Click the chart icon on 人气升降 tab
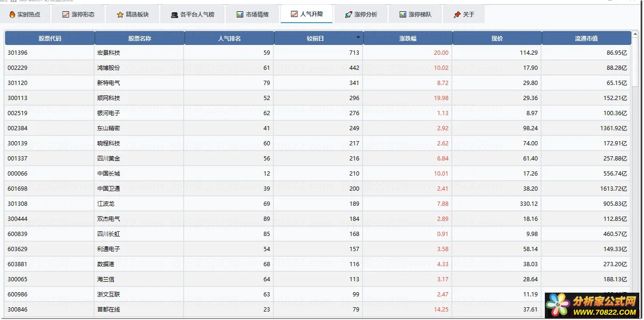This screenshot has width=644, height=320. 295,14
